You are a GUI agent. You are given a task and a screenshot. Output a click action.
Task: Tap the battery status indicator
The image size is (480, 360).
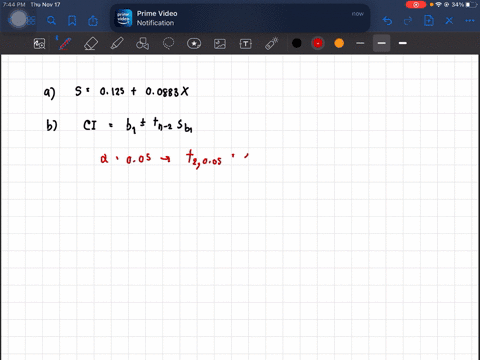coord(465,5)
